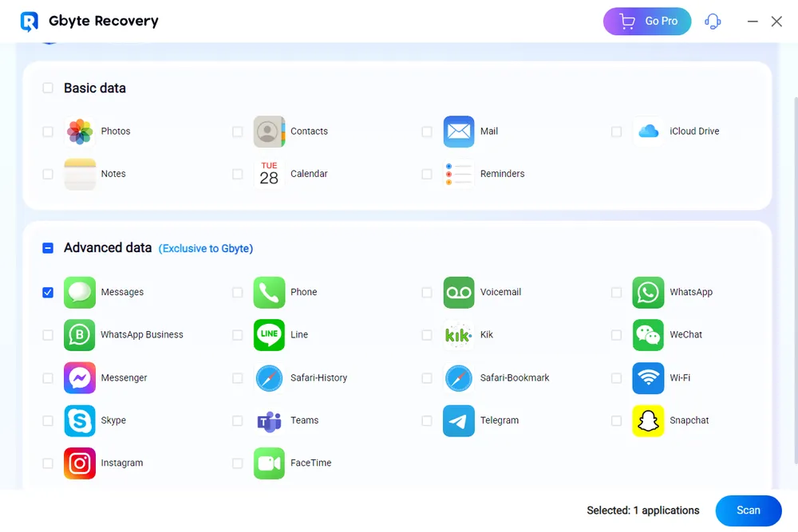The image size is (798, 532).
Task: Select the Reminders checkbox
Action: (427, 174)
